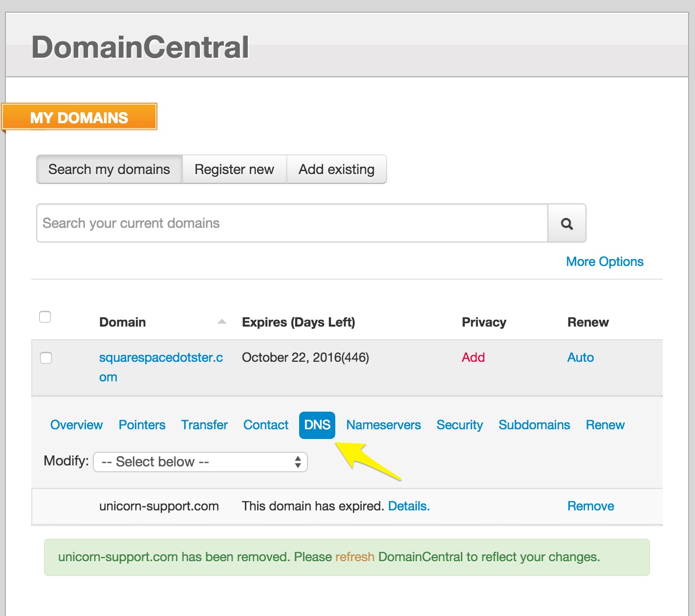
Task: Click the red Add privacy link
Action: pyautogui.click(x=473, y=357)
